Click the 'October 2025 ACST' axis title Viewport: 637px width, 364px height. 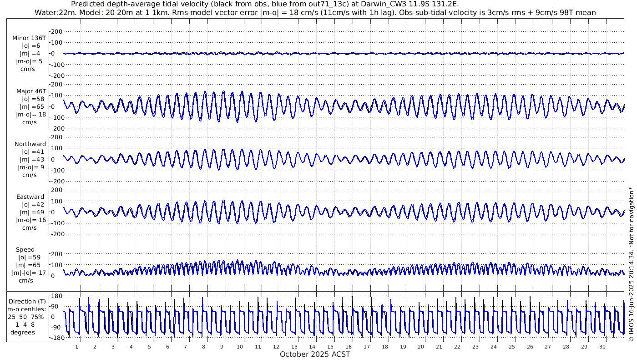[315, 354]
